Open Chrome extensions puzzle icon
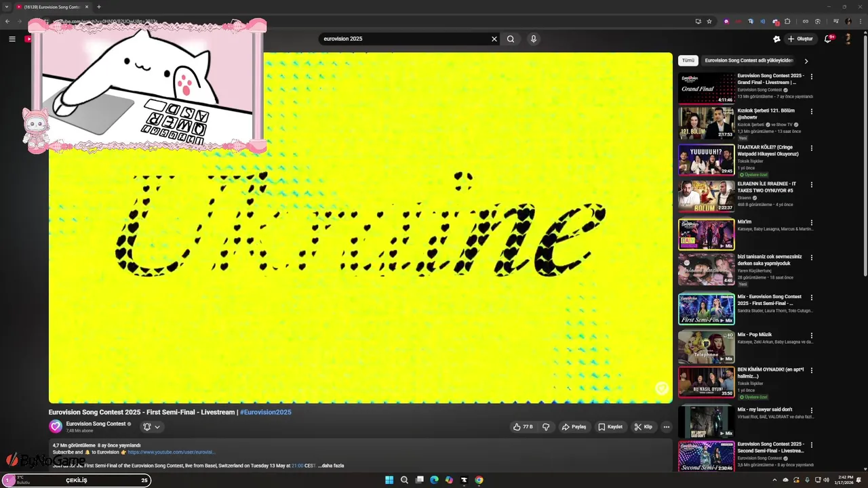The height and width of the screenshot is (488, 868). (788, 21)
